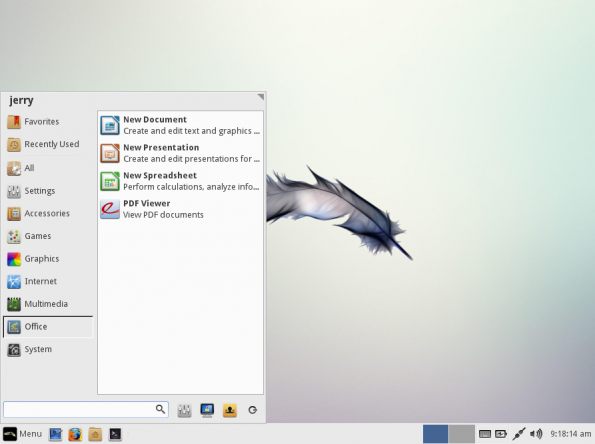Click the lock screen icon
Viewport: 595px width, 444px height.
click(207, 410)
